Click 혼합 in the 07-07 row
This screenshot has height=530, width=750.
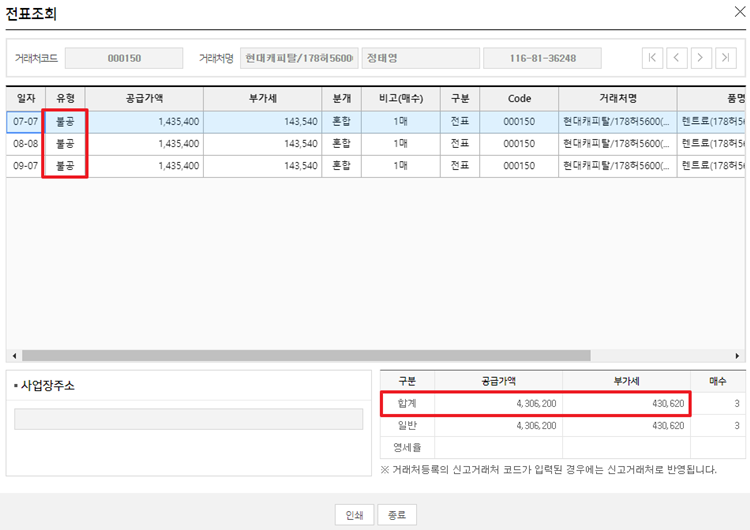[x=342, y=121]
